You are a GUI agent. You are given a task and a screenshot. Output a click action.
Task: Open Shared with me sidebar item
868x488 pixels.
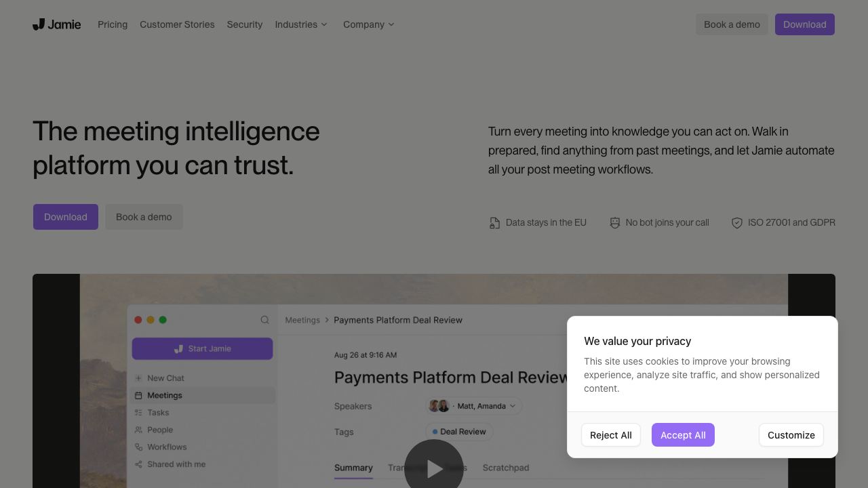(x=203, y=464)
